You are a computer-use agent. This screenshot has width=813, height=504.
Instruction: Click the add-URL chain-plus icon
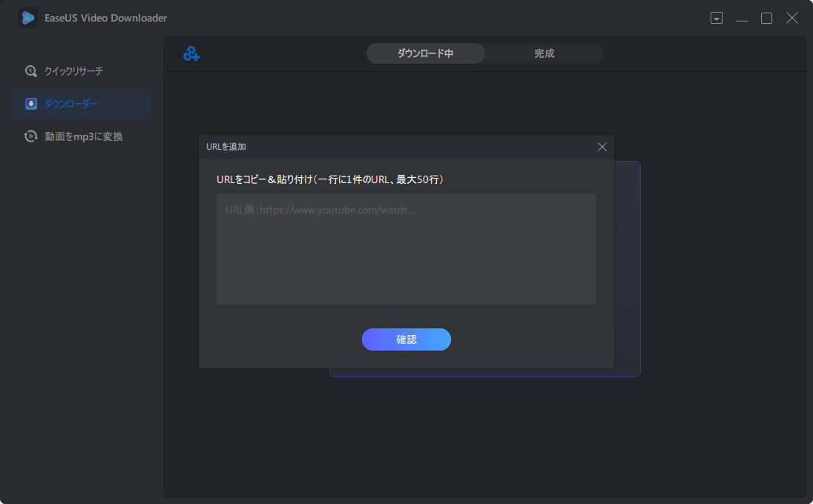[191, 53]
